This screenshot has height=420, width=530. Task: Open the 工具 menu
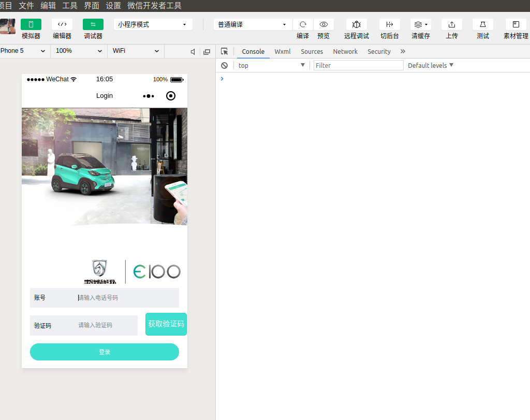coord(70,6)
